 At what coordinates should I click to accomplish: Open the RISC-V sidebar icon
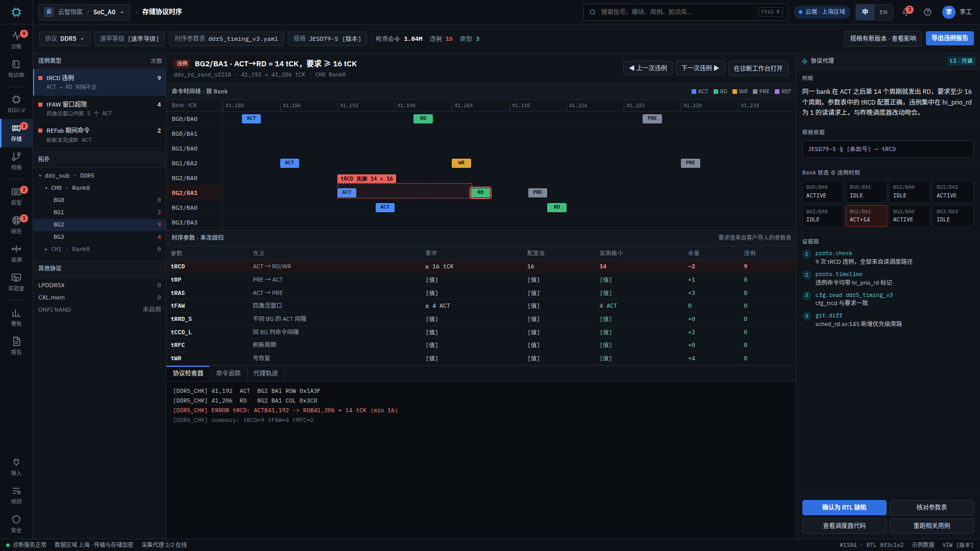click(x=16, y=104)
